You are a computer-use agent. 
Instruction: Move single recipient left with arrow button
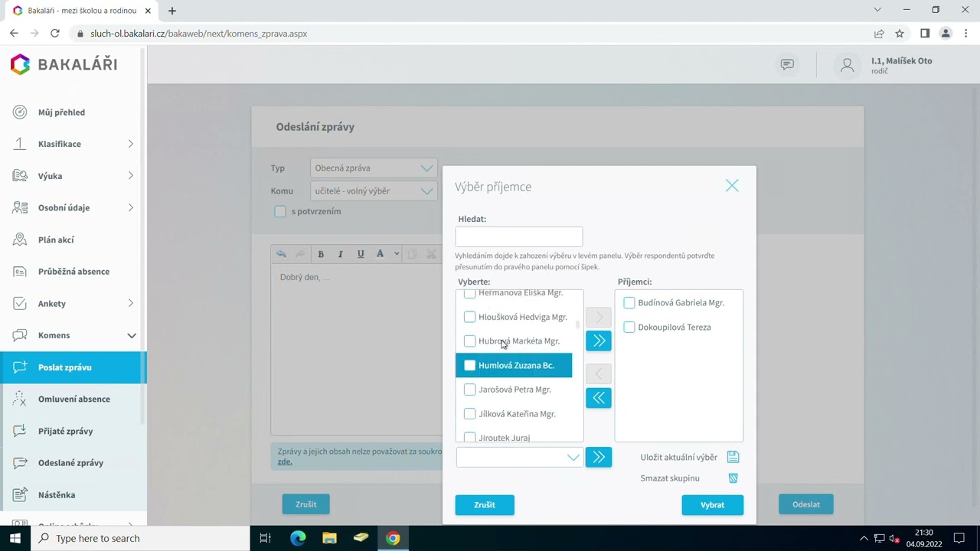[599, 373]
